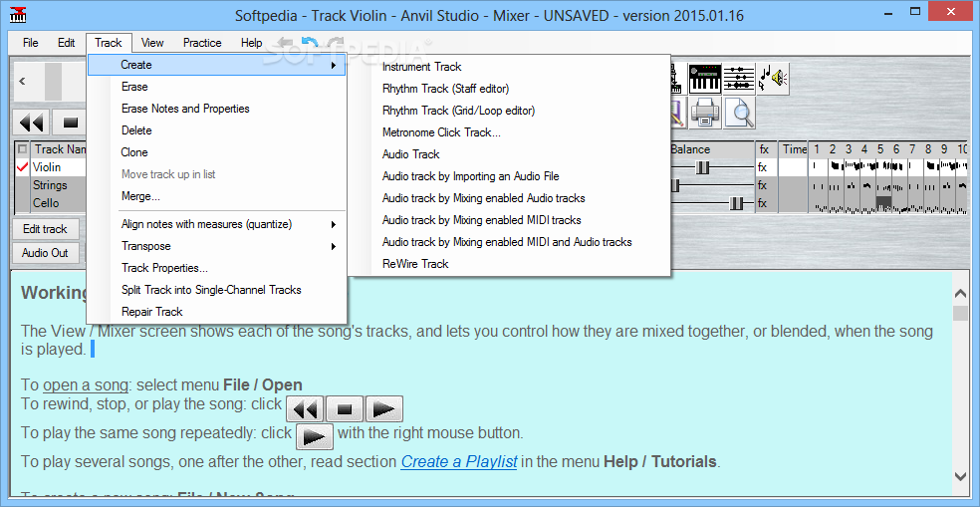Open the Help menu

point(251,43)
